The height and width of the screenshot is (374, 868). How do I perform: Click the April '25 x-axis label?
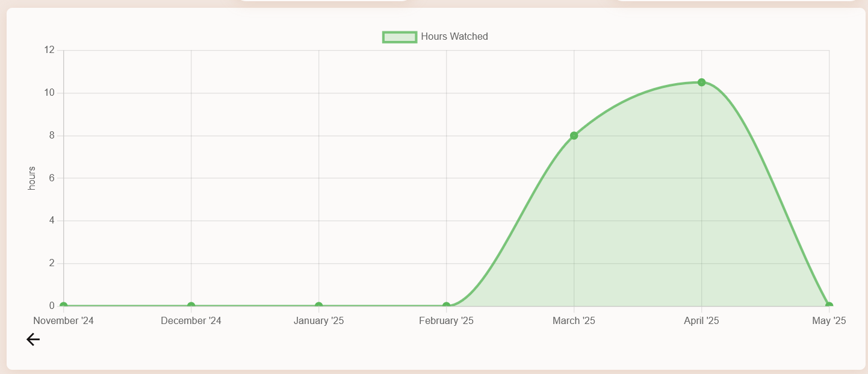click(702, 321)
